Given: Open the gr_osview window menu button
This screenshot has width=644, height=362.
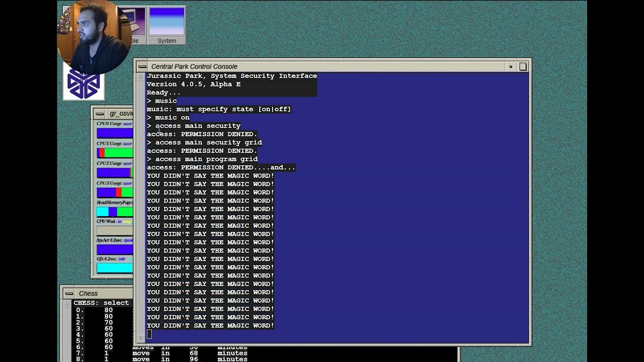Looking at the screenshot, I should 100,114.
